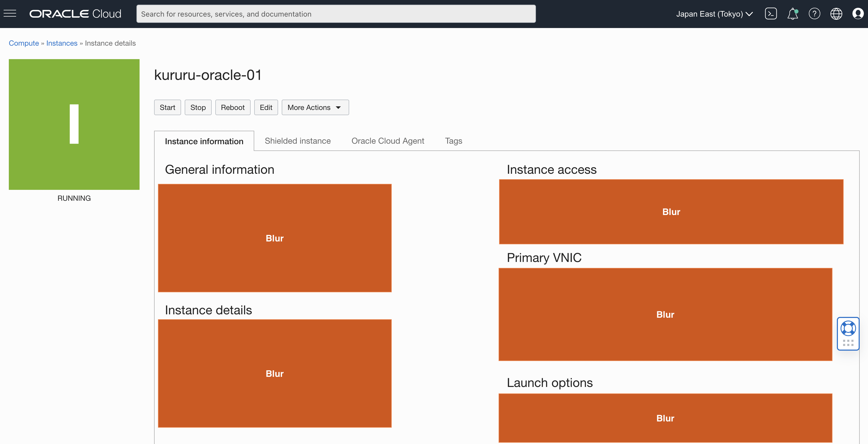This screenshot has height=444, width=868.
Task: Open the user profile avatar
Action: coord(858,14)
